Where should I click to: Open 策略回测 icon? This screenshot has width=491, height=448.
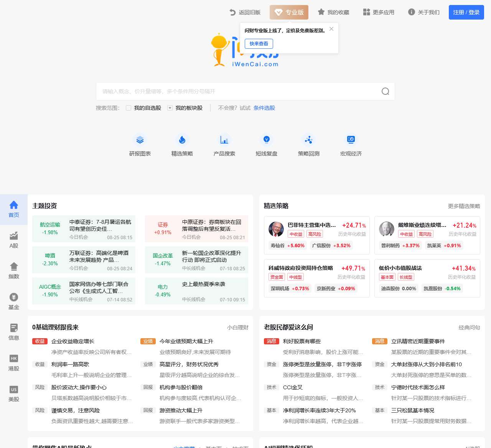[309, 140]
